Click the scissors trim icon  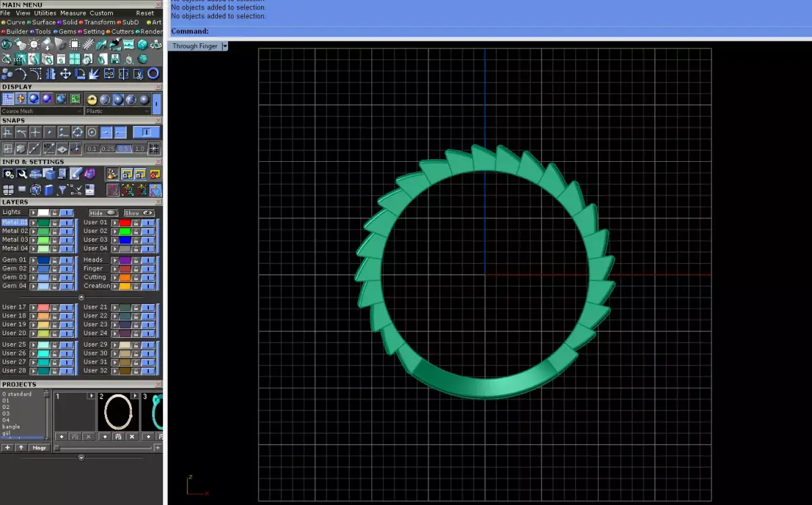tap(139, 74)
